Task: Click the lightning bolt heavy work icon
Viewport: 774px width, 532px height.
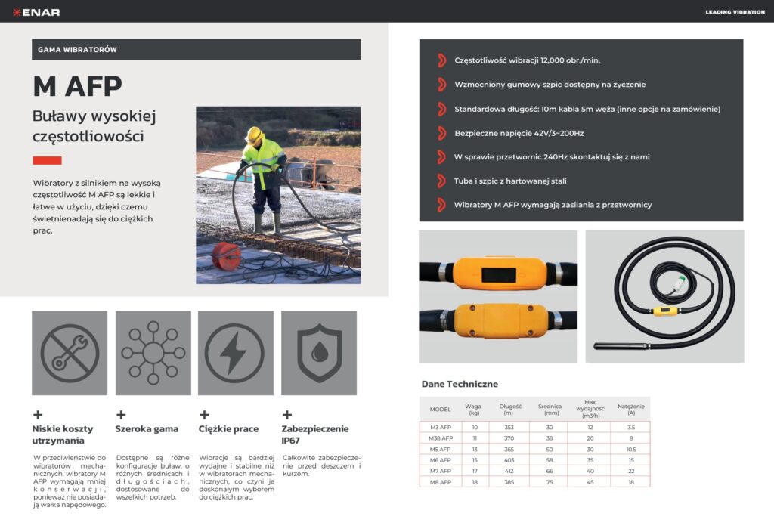Action: 235,353
